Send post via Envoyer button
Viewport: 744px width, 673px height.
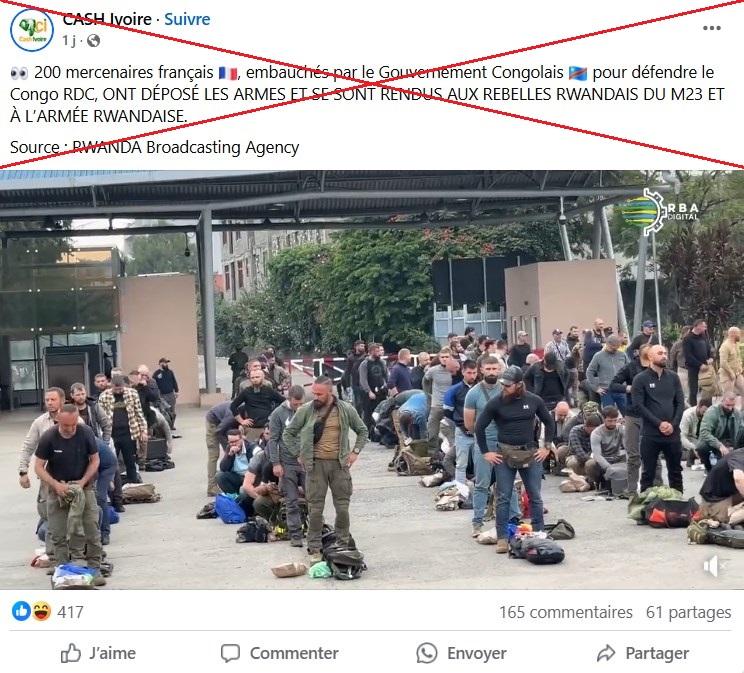click(x=461, y=653)
